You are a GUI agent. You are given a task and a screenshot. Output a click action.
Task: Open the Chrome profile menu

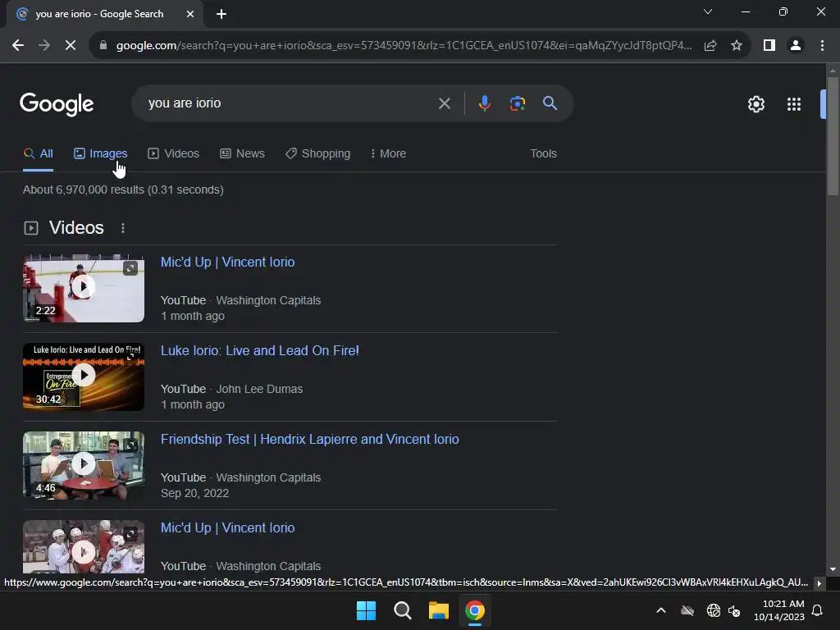(x=796, y=46)
